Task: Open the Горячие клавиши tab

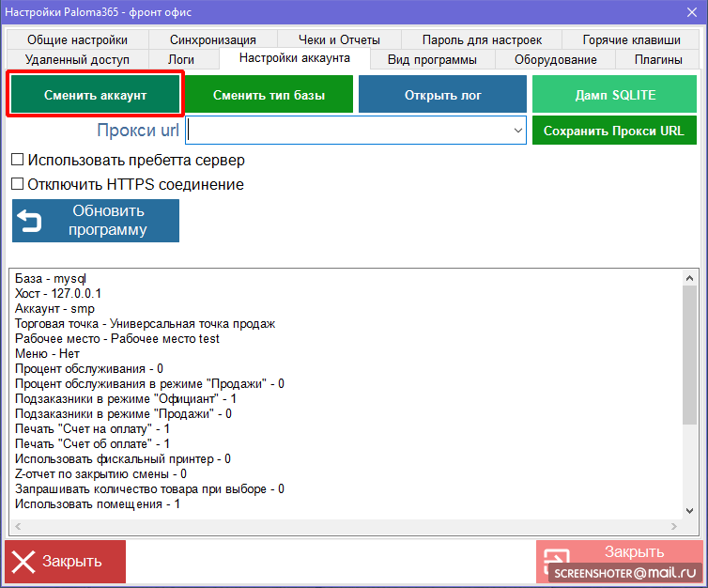Action: pos(631,39)
